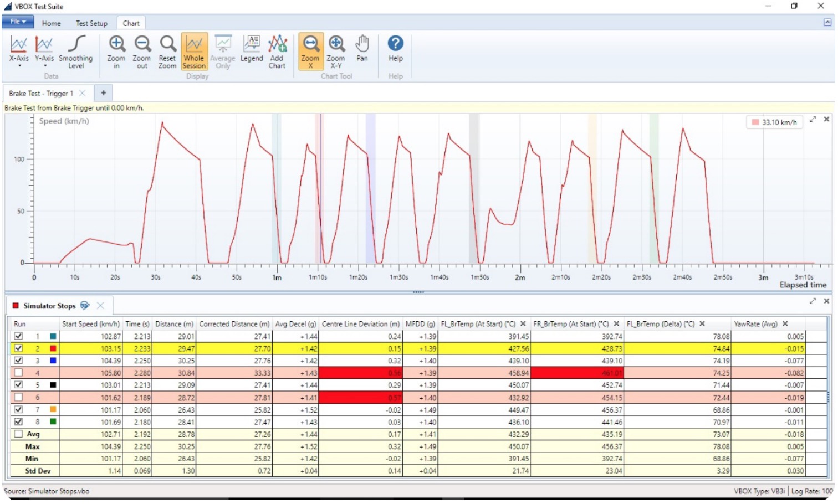This screenshot has width=838, height=504.
Task: Expand the results table panel
Action: [813, 301]
